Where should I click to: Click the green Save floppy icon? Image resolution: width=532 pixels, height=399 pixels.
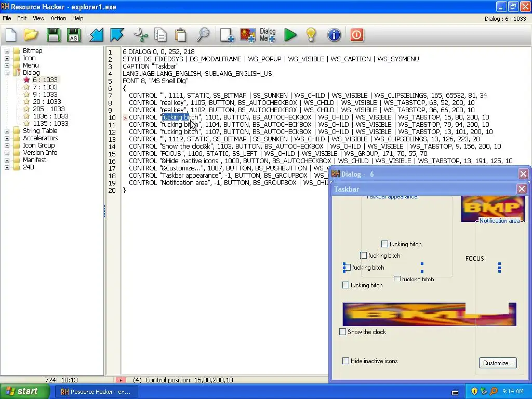pyautogui.click(x=54, y=35)
